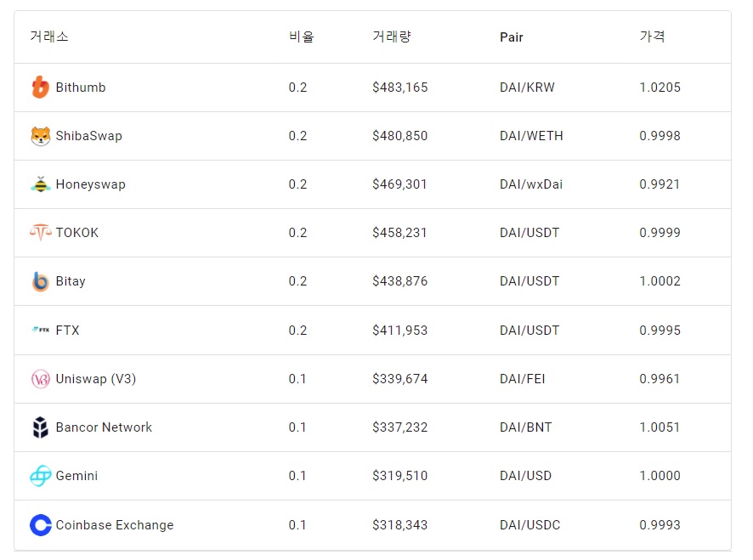This screenshot has height=560, width=753.
Task: Select the DAI/wxDai pair cell
Action: coord(531,184)
